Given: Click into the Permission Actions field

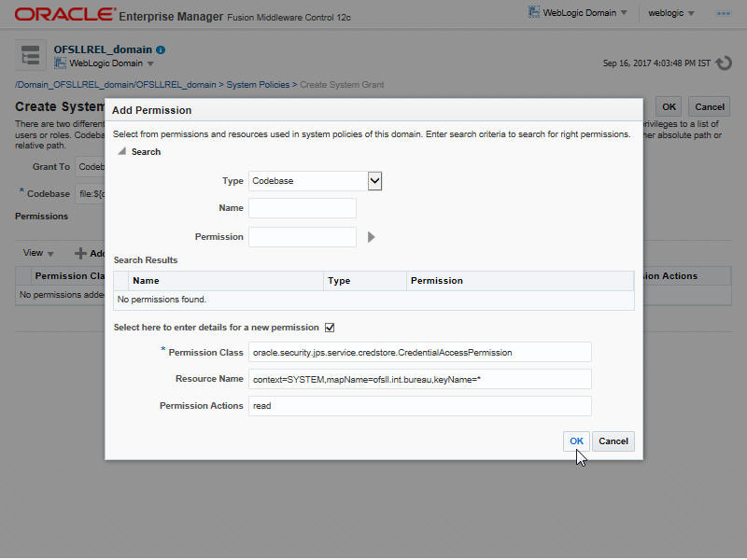Looking at the screenshot, I should (419, 406).
